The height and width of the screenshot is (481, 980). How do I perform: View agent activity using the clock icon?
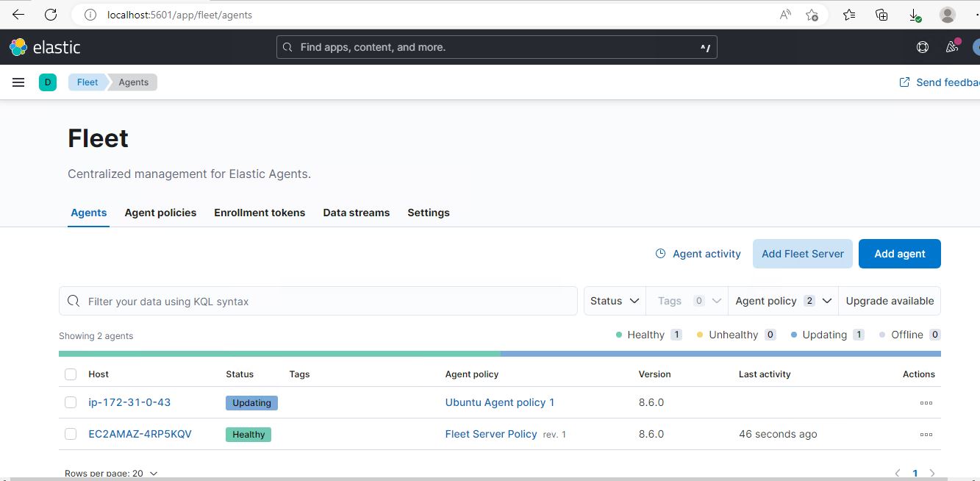point(696,253)
